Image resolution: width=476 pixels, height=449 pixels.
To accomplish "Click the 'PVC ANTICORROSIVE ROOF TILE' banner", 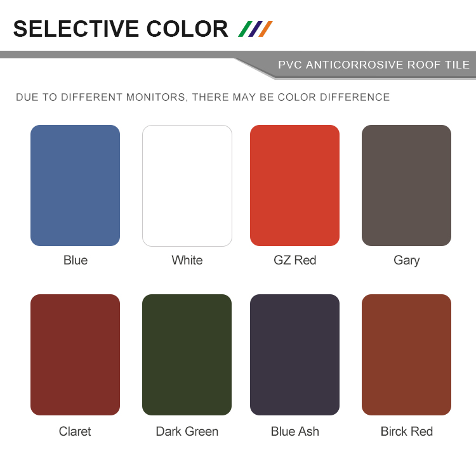I will click(374, 65).
